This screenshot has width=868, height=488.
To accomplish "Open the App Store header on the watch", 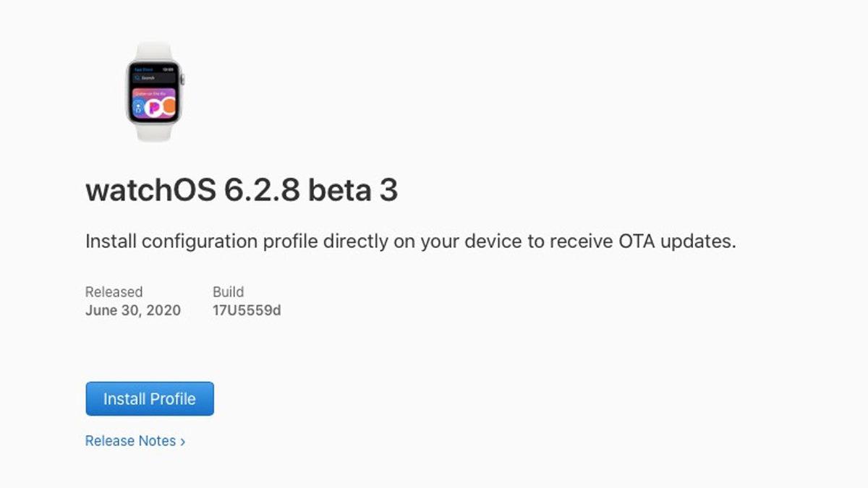I will [x=142, y=68].
